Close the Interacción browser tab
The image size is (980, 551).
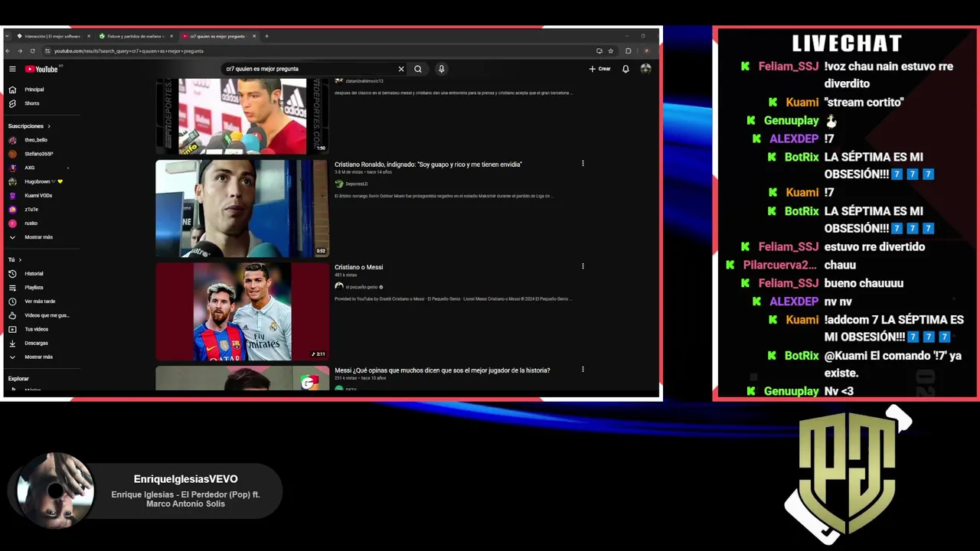click(89, 36)
